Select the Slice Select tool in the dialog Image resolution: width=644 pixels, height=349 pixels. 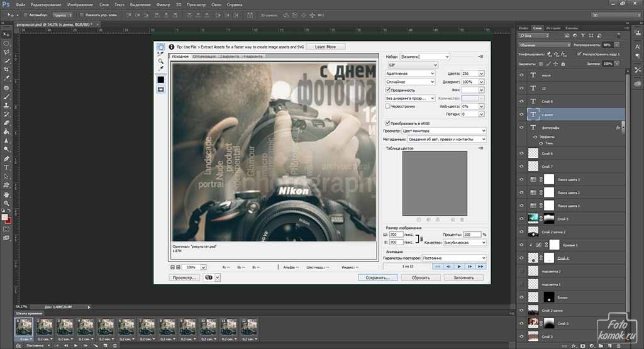[x=160, y=54]
